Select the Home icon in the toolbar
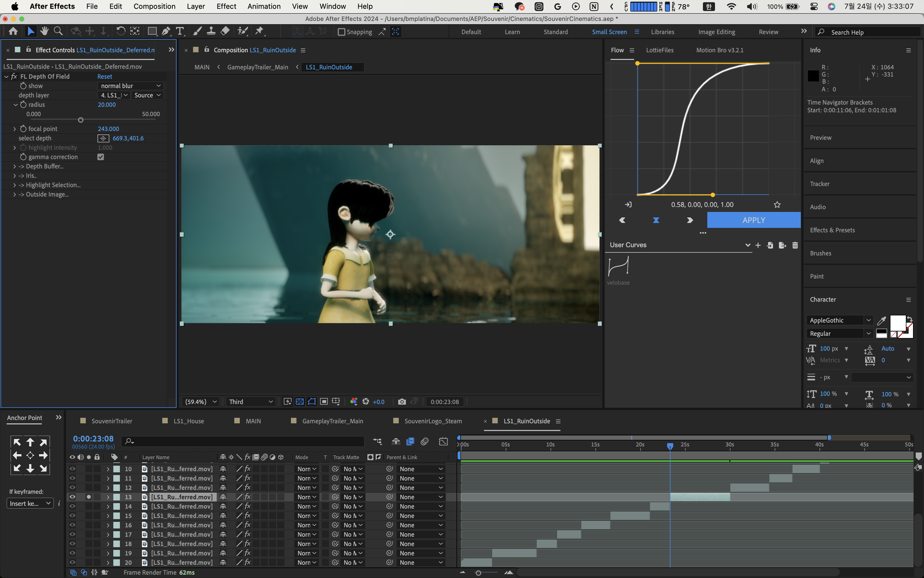This screenshot has width=924, height=578. (13, 31)
